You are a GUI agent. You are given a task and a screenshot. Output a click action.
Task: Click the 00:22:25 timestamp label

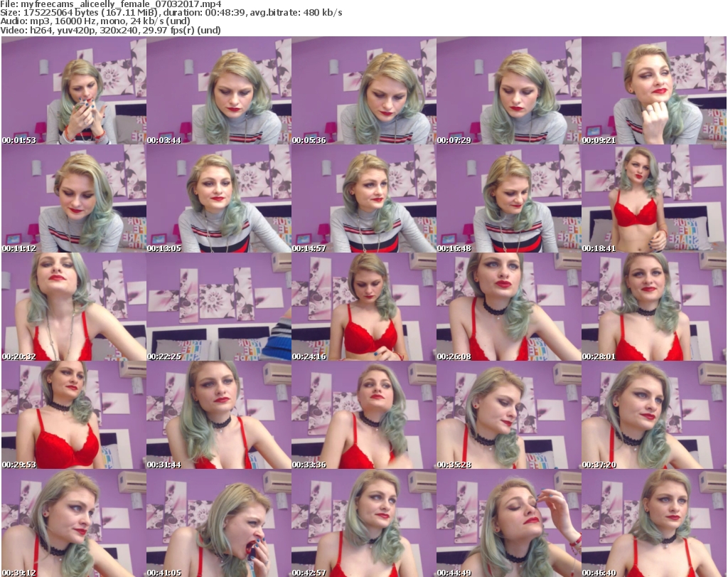pos(164,356)
